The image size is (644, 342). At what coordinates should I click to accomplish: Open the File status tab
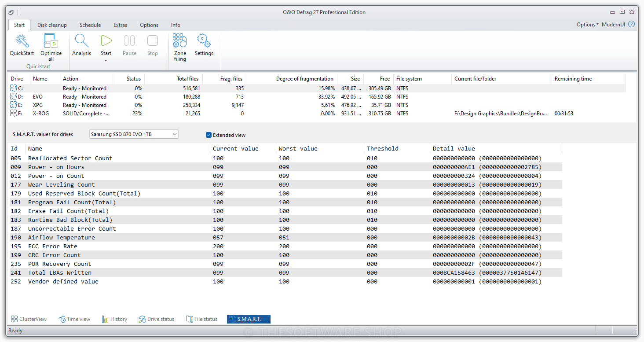click(201, 319)
